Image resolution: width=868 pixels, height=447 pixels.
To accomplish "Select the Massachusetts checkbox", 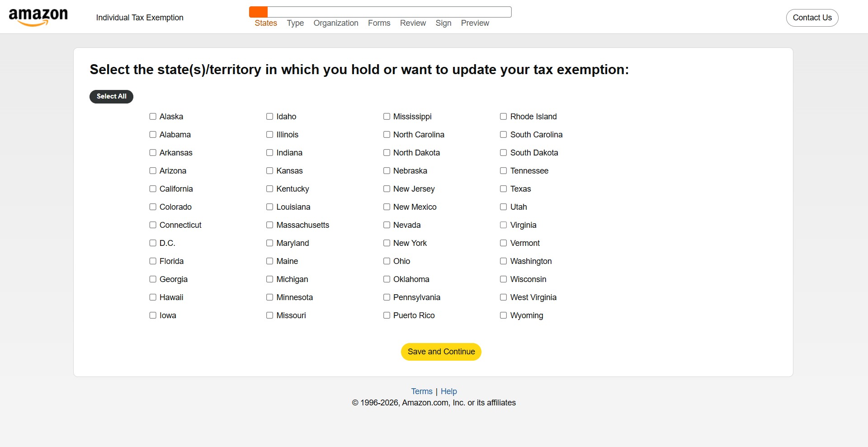I will point(269,225).
